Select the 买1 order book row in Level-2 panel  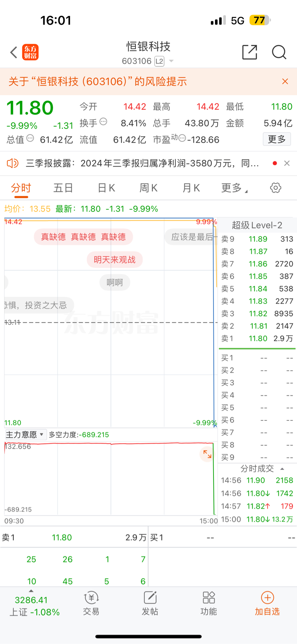click(257, 358)
